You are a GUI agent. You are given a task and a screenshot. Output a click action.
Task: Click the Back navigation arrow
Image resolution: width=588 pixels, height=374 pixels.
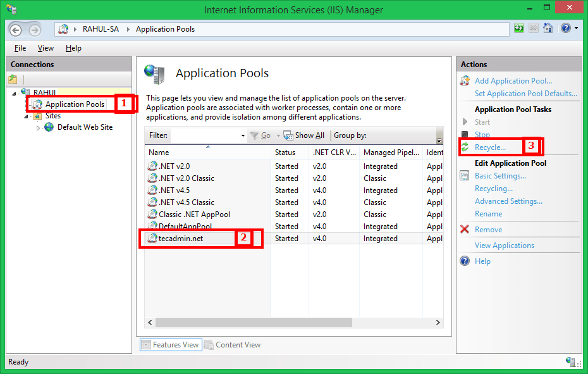15,29
